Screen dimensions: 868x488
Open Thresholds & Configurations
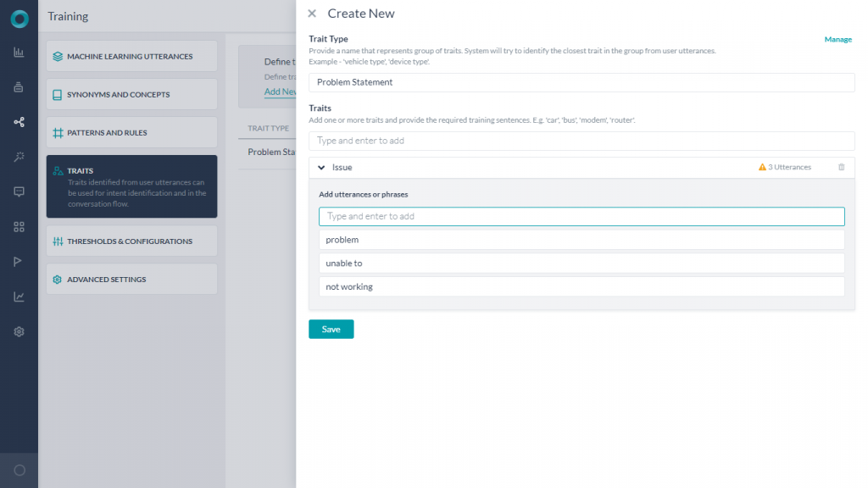tap(131, 241)
